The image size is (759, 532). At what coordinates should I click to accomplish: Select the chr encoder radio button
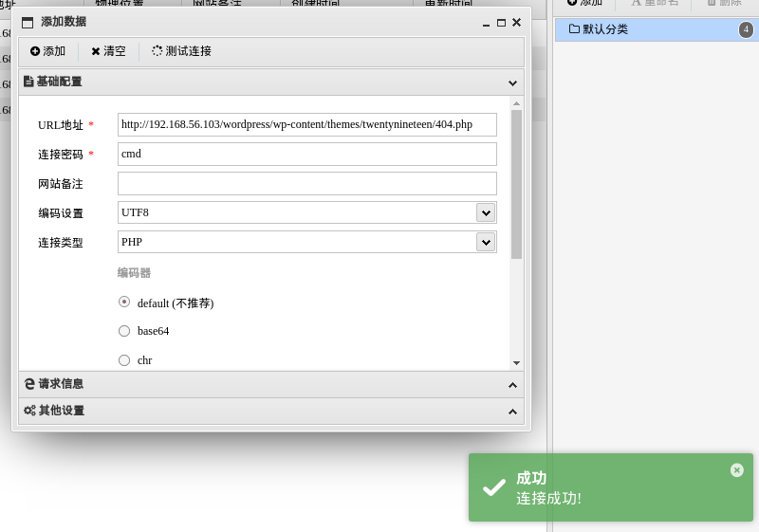pos(124,360)
